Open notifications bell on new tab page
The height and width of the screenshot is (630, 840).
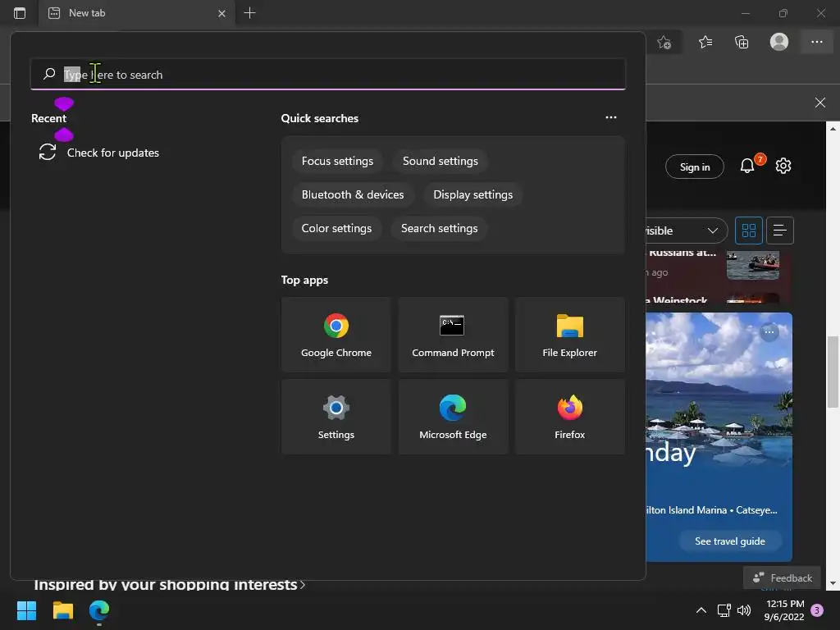[x=747, y=166]
